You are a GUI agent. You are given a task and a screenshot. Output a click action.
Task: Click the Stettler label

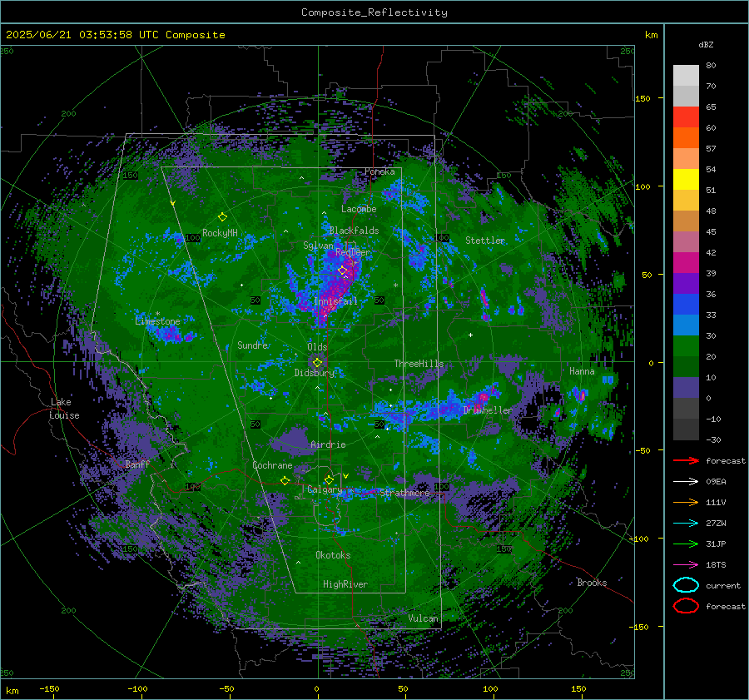pos(485,241)
